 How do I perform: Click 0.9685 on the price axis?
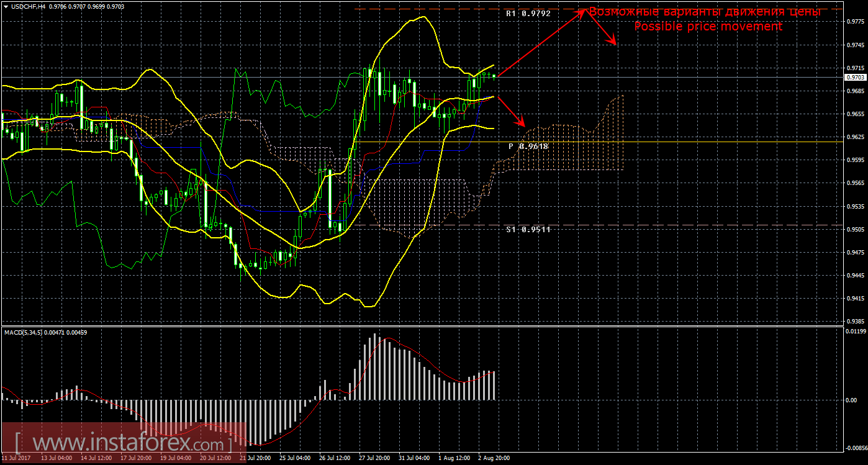click(856, 91)
